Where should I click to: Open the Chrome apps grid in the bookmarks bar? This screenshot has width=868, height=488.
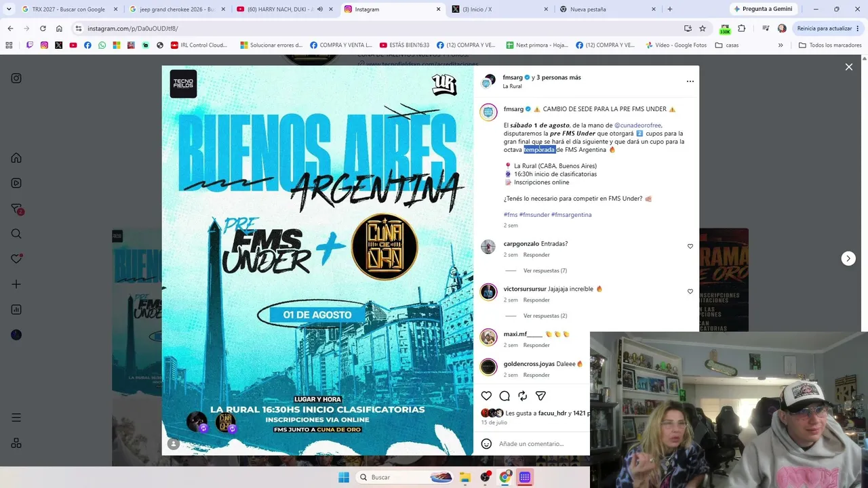tap(9, 45)
